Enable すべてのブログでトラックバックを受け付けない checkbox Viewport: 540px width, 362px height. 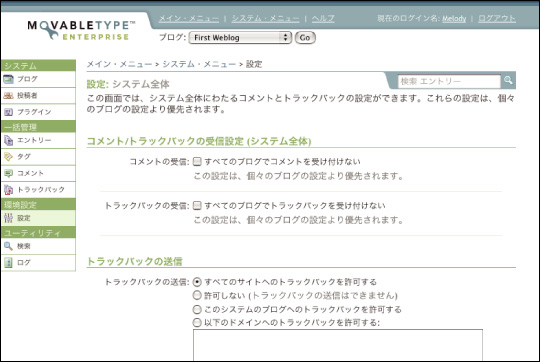tap(197, 205)
